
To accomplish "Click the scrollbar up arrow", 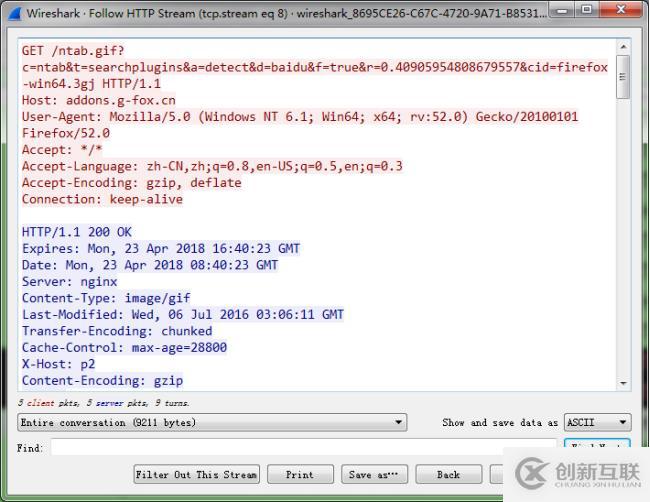I will (623, 46).
